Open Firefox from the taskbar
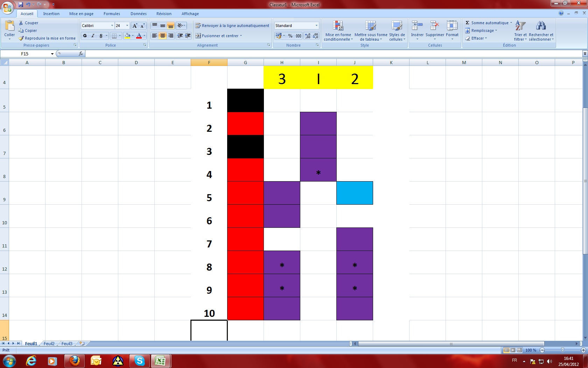The width and height of the screenshot is (588, 368). click(x=74, y=361)
